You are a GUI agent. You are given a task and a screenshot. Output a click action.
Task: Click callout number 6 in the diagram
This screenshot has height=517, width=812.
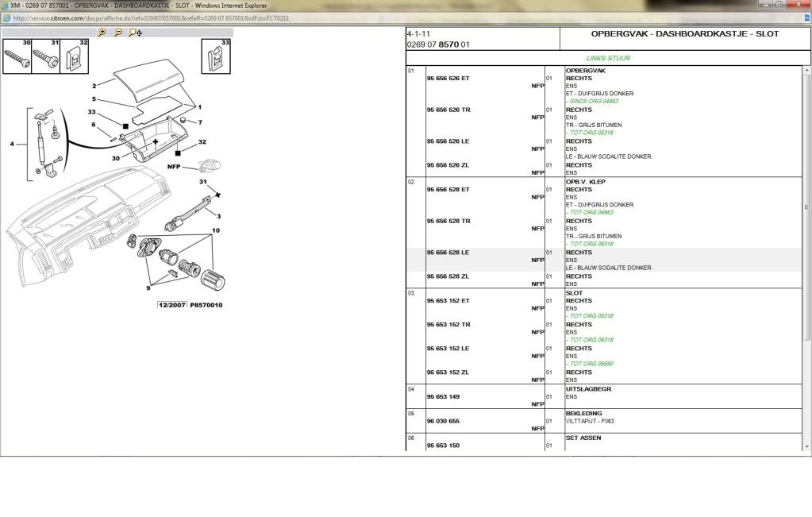tap(94, 125)
